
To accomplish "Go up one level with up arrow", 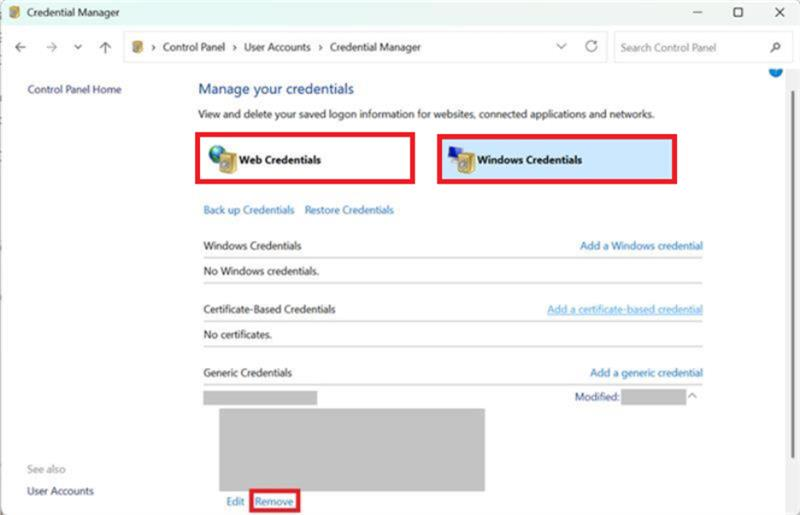I will (x=105, y=47).
